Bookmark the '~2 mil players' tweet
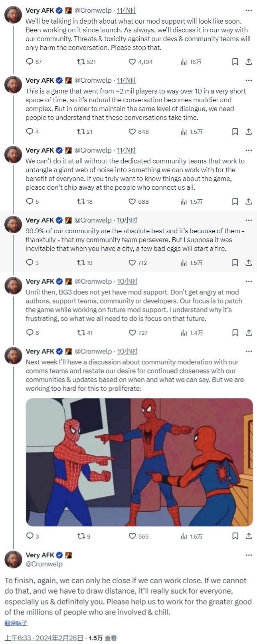Screen dimensions: 257x644 pyautogui.click(x=235, y=132)
